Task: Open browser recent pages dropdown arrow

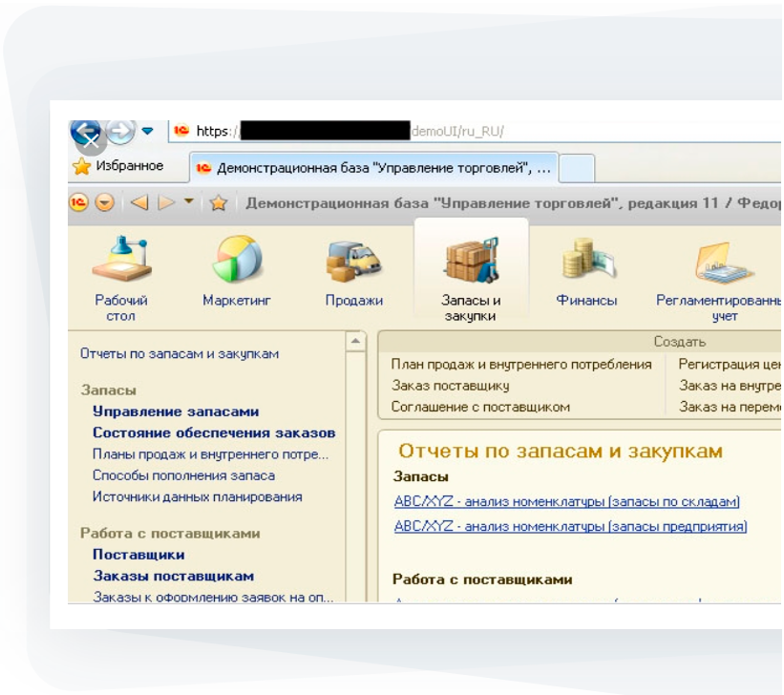Action: coord(147,131)
